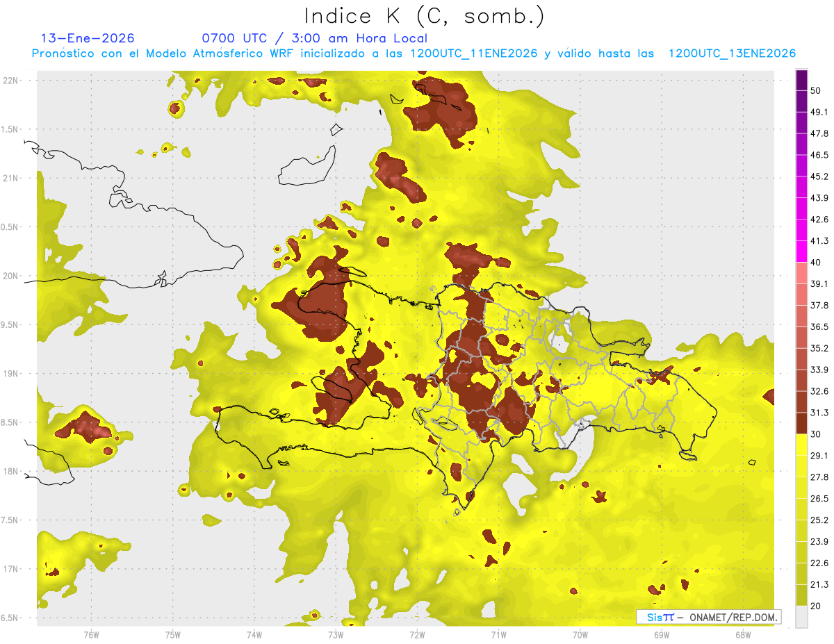Click the legend value '40'
834x644 pixels.
[x=817, y=263]
